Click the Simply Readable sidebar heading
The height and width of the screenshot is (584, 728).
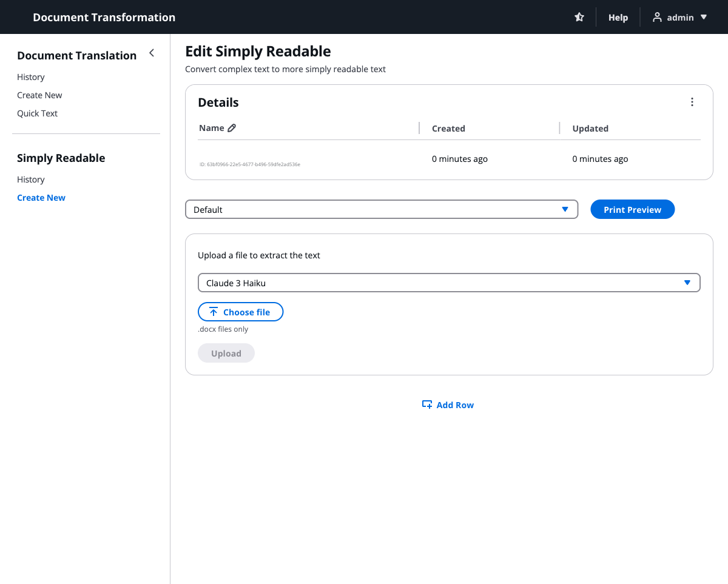point(61,158)
